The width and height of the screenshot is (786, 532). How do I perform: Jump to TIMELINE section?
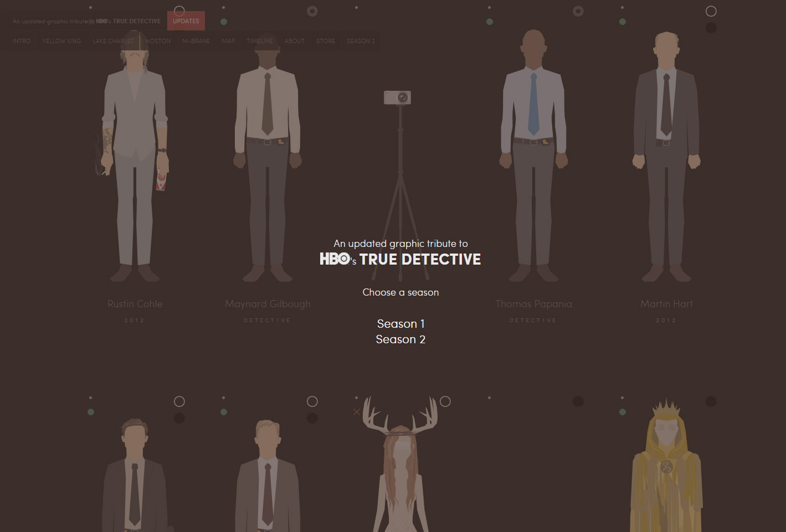click(259, 41)
